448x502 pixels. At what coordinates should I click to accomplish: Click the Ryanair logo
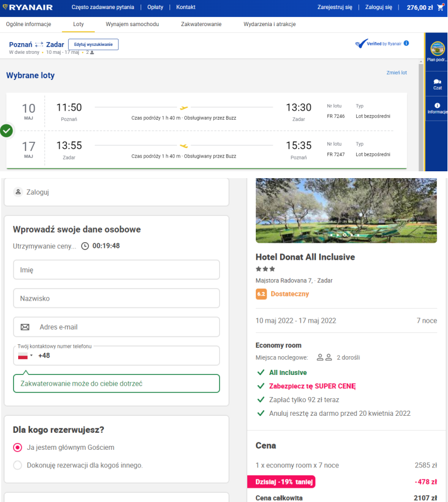click(28, 7)
